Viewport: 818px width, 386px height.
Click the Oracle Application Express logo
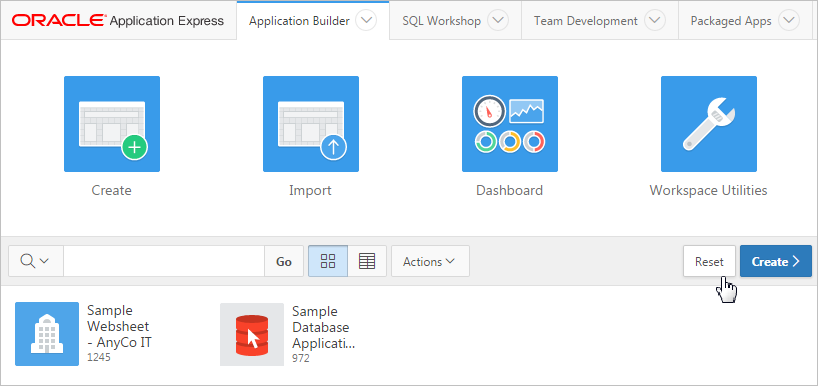point(118,21)
